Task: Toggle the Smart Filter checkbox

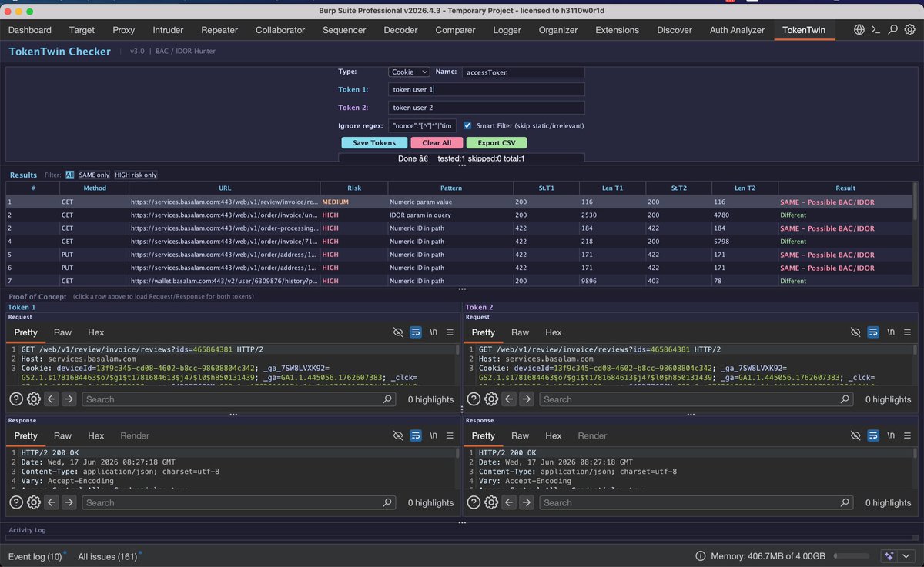Action: coord(467,125)
